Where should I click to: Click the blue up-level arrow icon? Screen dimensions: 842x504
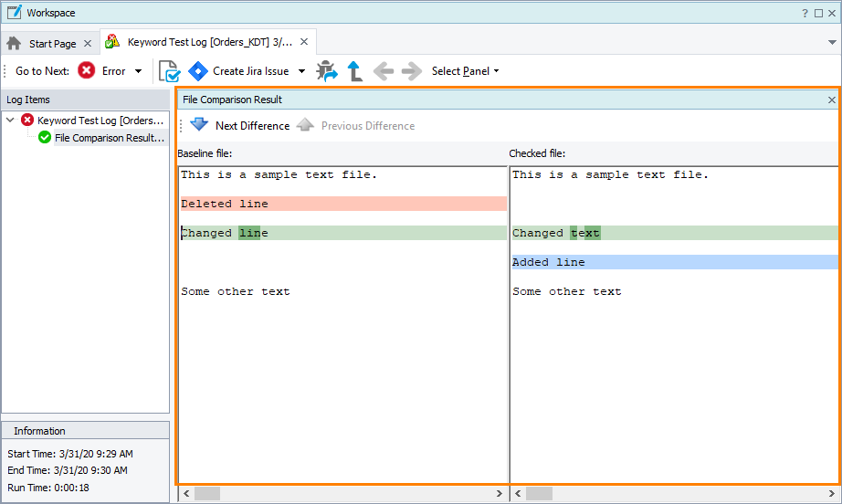tap(355, 71)
